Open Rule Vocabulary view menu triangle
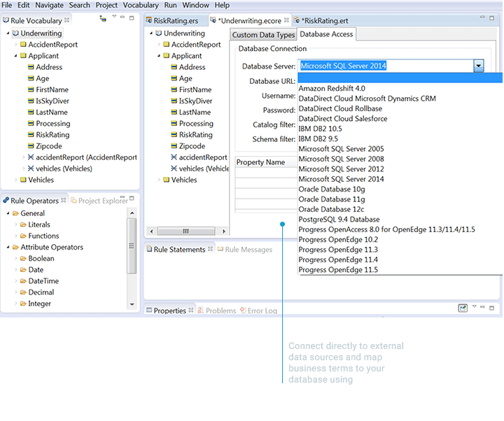Image resolution: width=504 pixels, height=421 pixels. click(x=114, y=16)
